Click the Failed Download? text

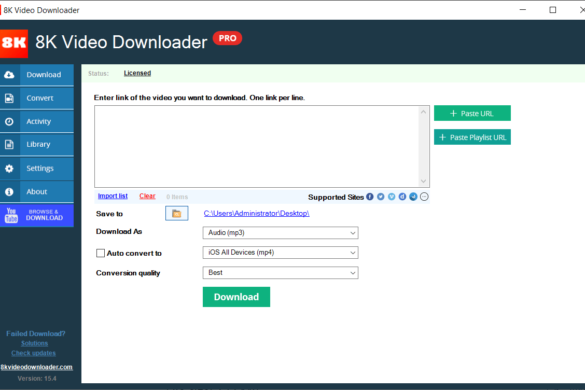click(36, 334)
